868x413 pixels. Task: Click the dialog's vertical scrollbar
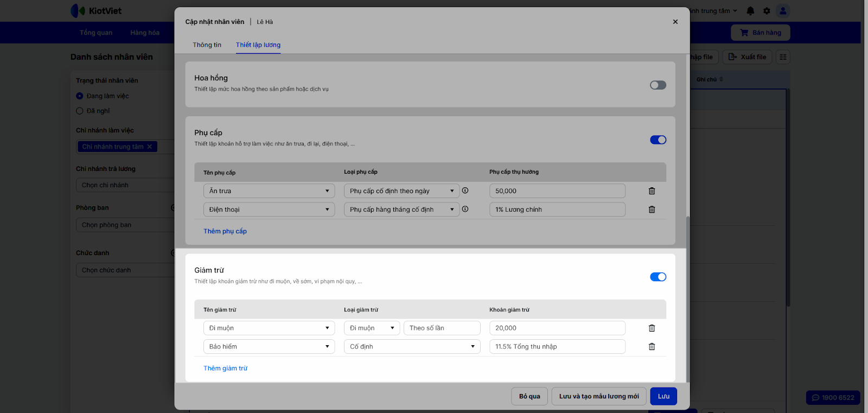point(688,298)
